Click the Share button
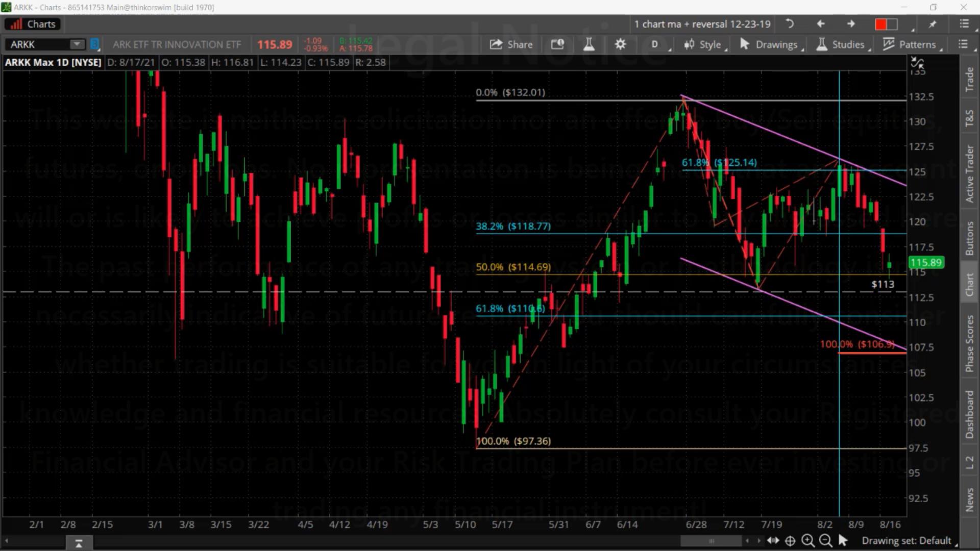Viewport: 980px width, 551px height. (x=511, y=44)
